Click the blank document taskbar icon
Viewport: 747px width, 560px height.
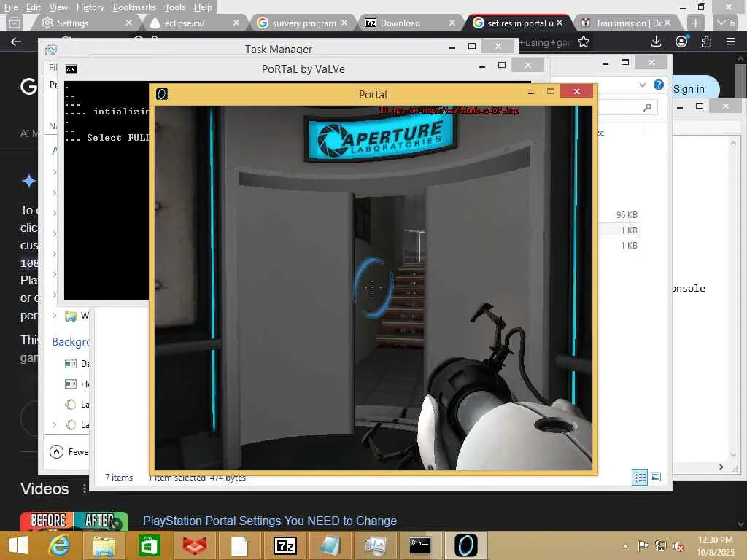pos(239,545)
